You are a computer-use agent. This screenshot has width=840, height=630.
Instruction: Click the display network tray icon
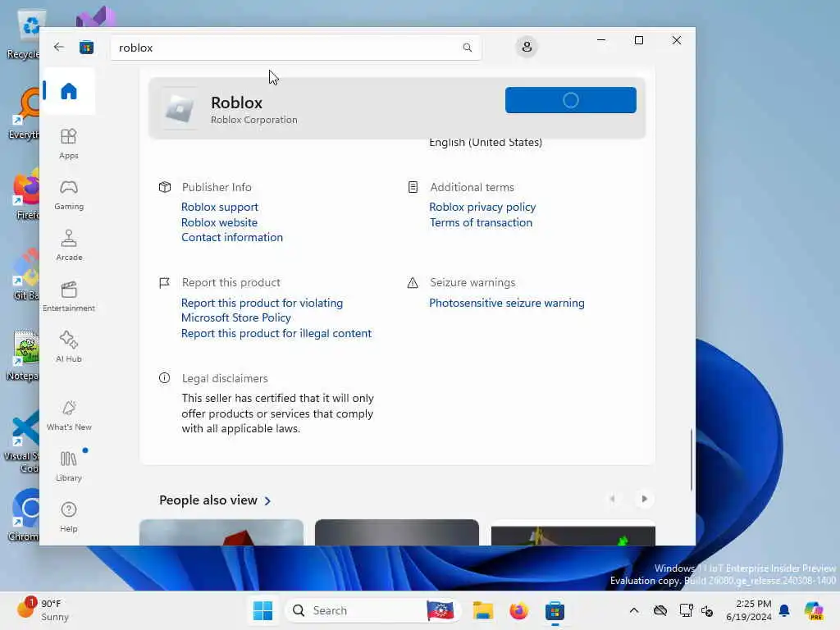pos(686,610)
